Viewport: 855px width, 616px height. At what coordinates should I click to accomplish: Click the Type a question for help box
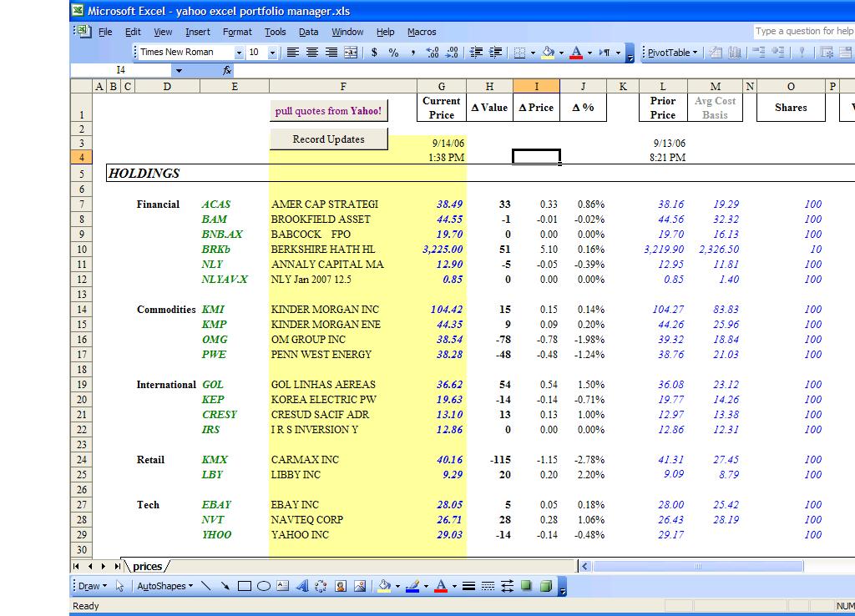click(x=804, y=31)
